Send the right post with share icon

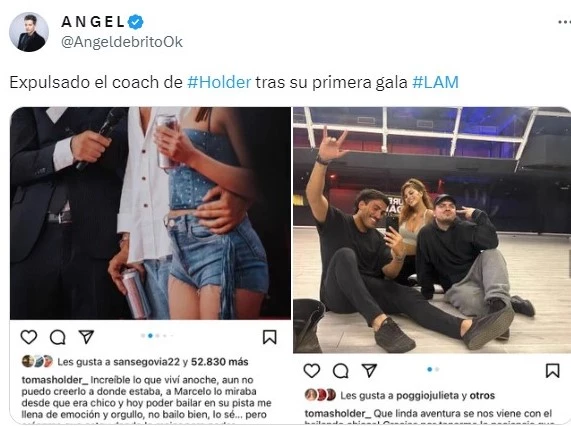coord(369,370)
